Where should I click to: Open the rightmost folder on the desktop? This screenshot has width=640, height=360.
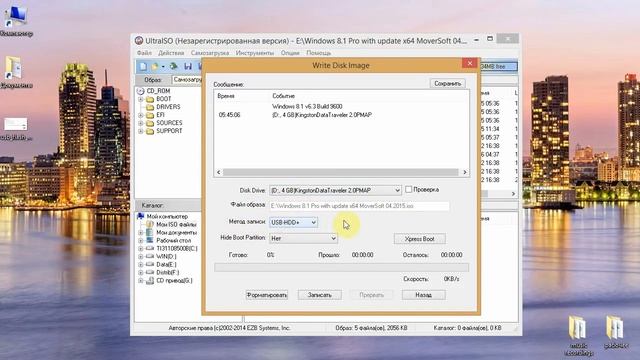coord(615,332)
